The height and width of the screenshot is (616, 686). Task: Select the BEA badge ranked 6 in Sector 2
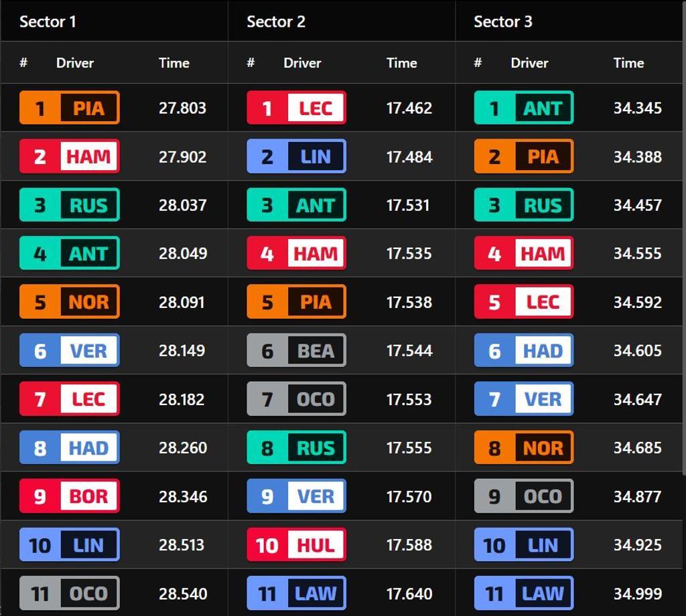[x=297, y=350]
